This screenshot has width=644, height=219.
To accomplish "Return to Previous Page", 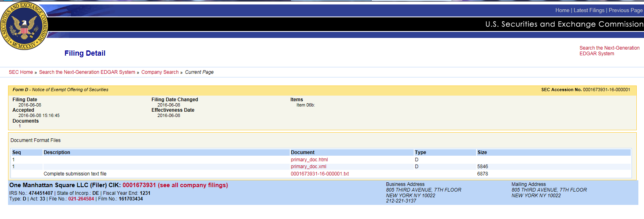I will point(625,10).
